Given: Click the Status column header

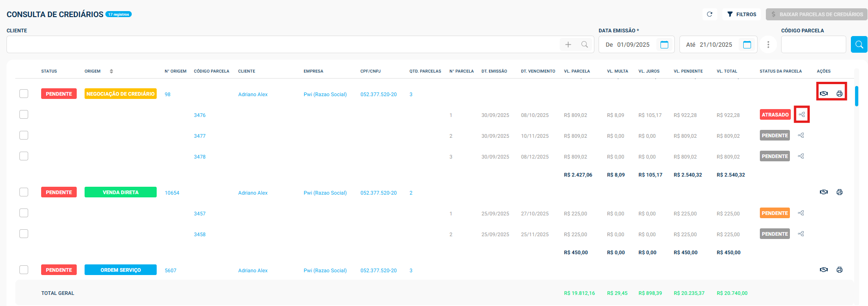Looking at the screenshot, I should 49,71.
